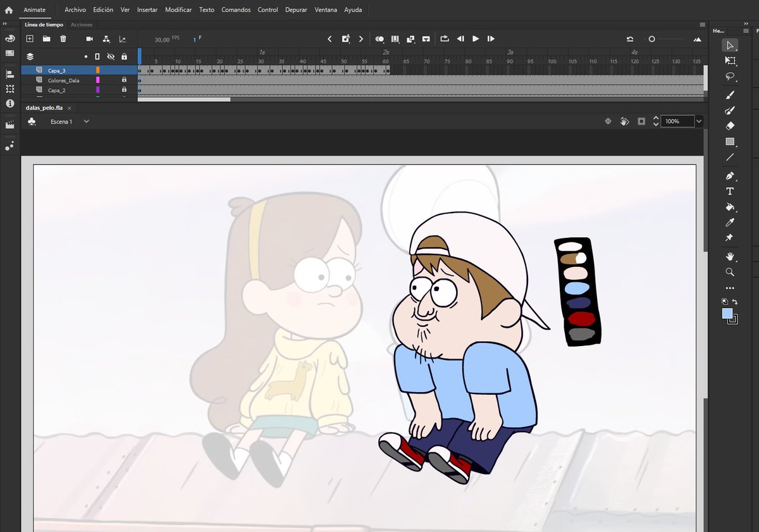The image size is (759, 532).
Task: Open the Ventana menu
Action: (326, 10)
